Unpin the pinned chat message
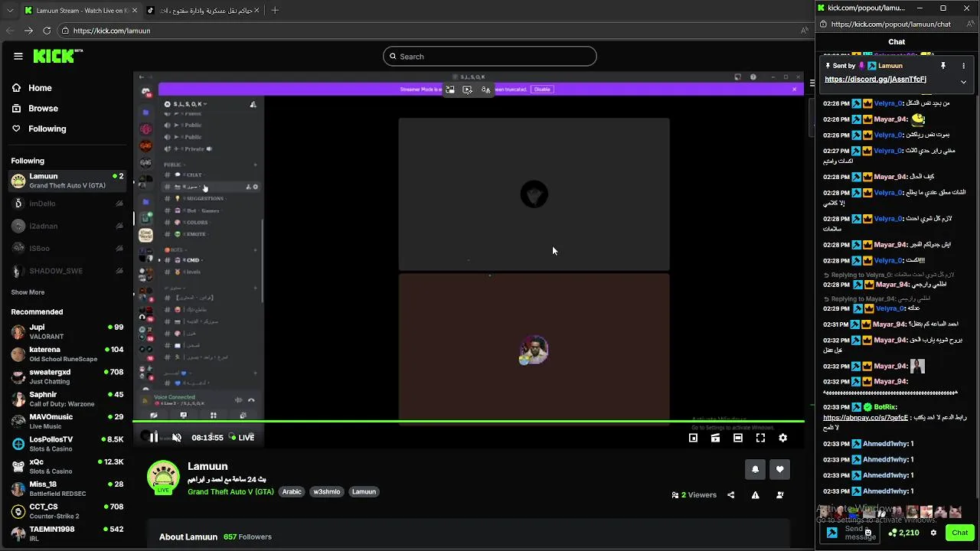The image size is (980, 551). pos(943,66)
